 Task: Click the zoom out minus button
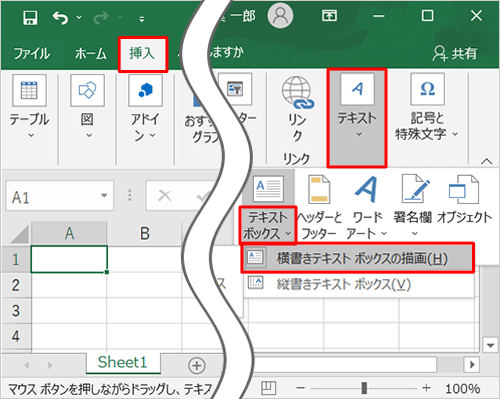click(x=300, y=388)
